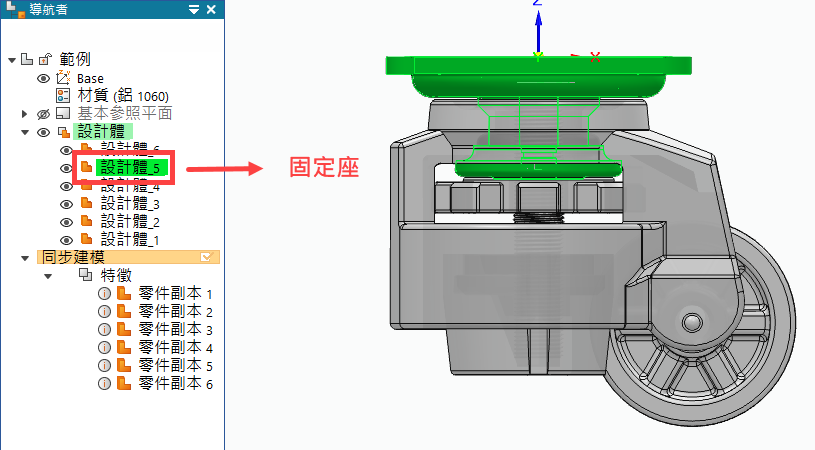Click the orange body icon of 設計體_2
815x450 pixels.
(x=86, y=222)
